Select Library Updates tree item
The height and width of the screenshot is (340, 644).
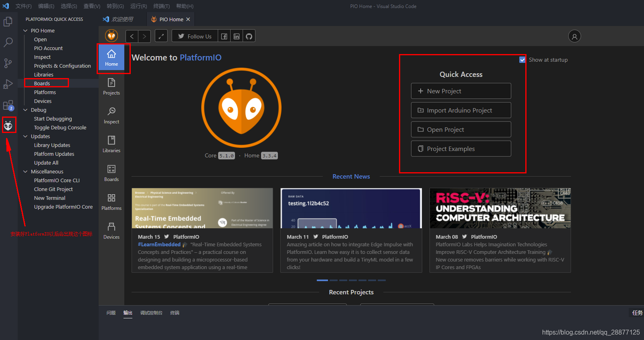click(x=52, y=145)
